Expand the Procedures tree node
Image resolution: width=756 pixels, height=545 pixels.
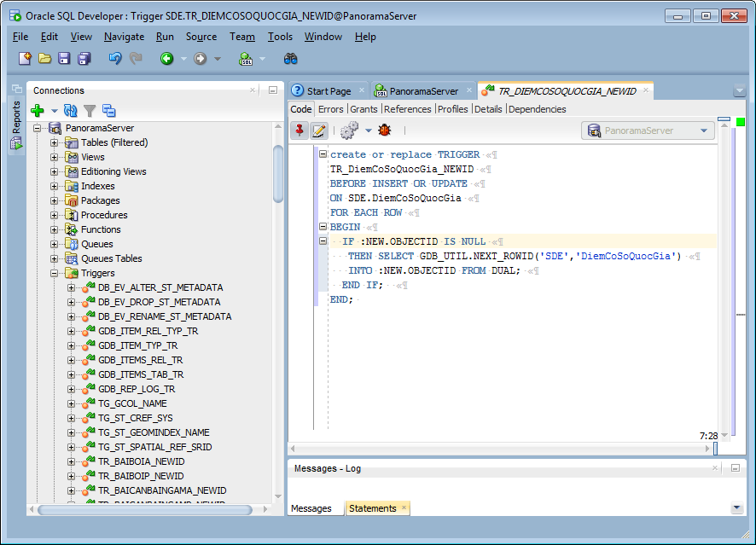coord(55,215)
